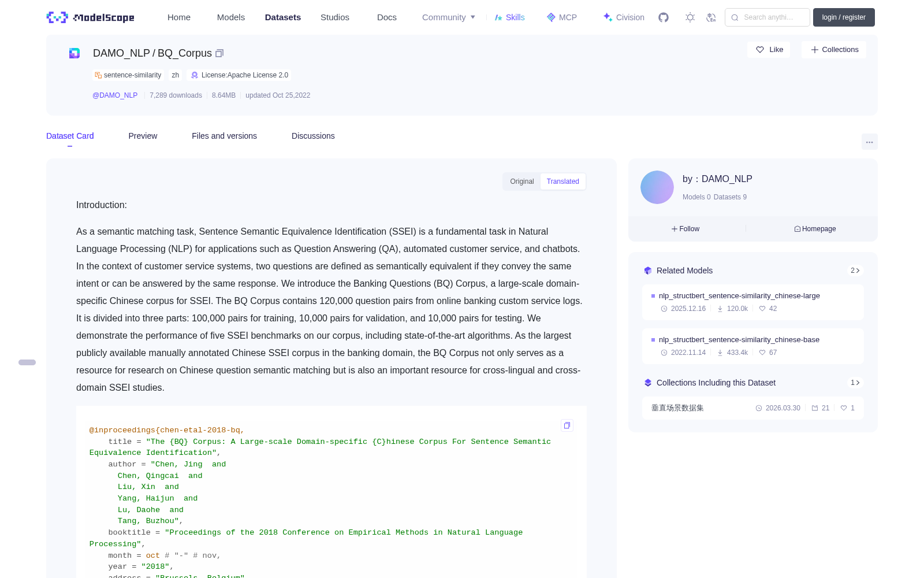Open the Datasets menu item
Viewport: 924px width, 578px height.
[x=283, y=17]
